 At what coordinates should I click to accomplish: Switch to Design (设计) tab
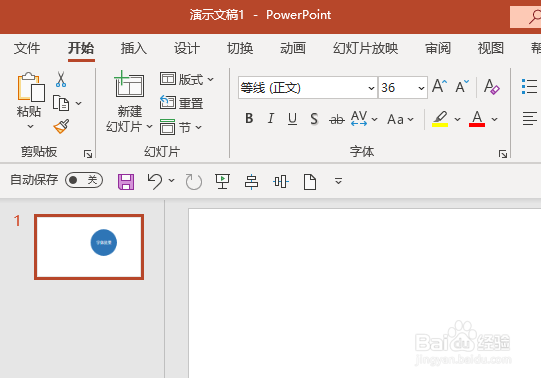187,48
